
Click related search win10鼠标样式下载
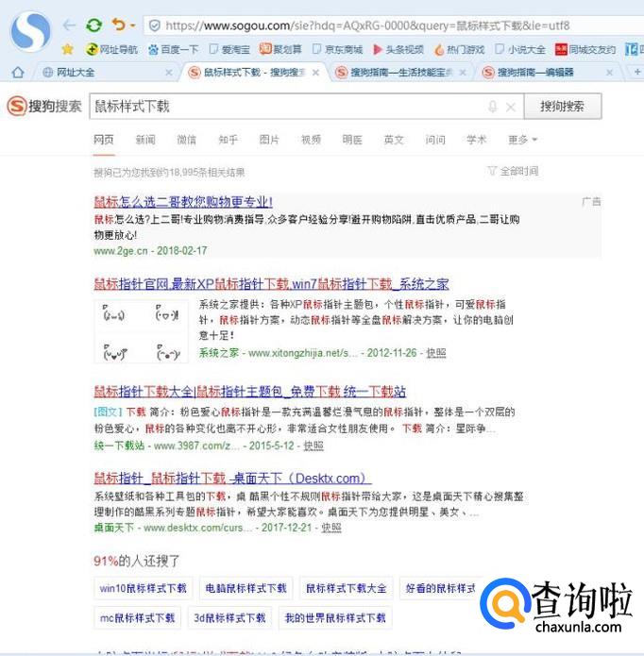coord(144,588)
